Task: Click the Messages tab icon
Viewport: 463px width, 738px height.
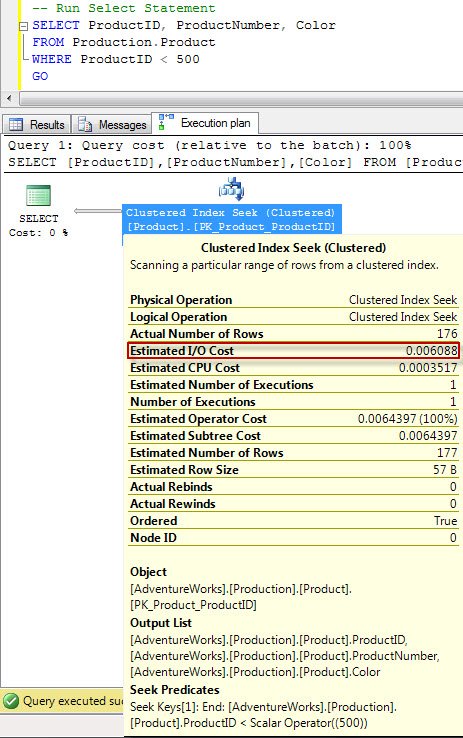Action: coord(85,124)
